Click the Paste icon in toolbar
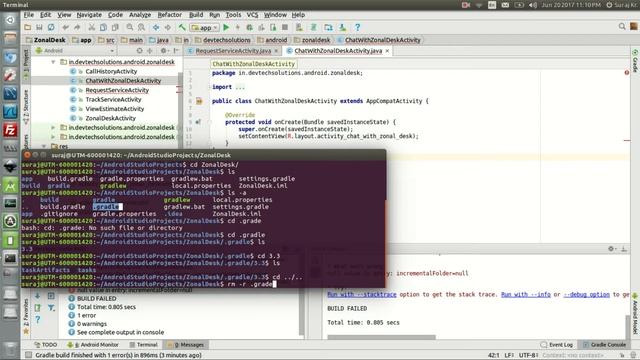Image resolution: width=640 pixels, height=360 pixels. coord(115,27)
